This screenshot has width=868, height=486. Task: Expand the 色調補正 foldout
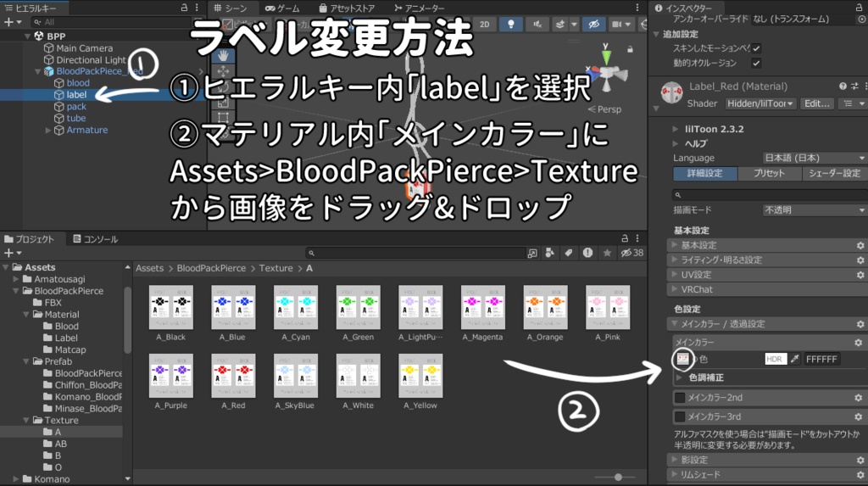pyautogui.click(x=680, y=377)
